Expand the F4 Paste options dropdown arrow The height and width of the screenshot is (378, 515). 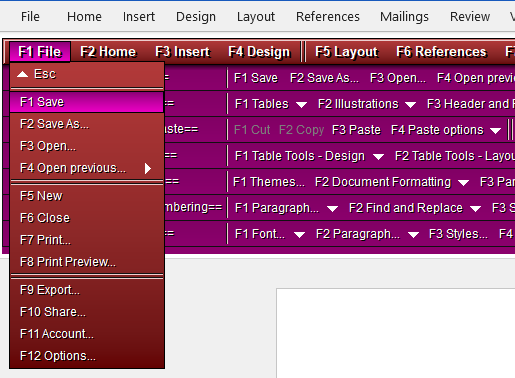pyautogui.click(x=496, y=131)
